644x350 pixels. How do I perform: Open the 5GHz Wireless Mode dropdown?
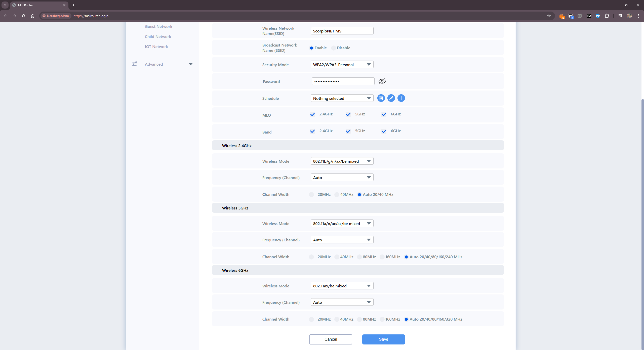[x=342, y=224]
